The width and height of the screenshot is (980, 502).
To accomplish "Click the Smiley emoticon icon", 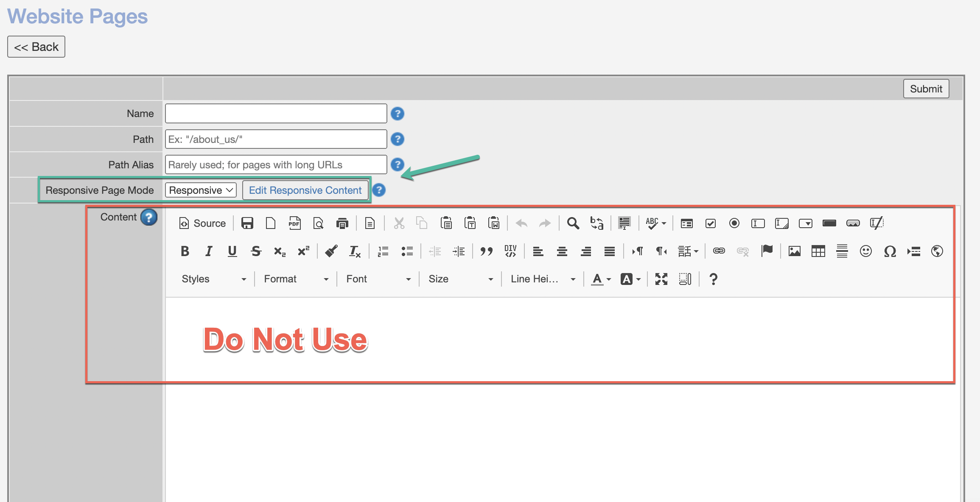I will tap(865, 251).
